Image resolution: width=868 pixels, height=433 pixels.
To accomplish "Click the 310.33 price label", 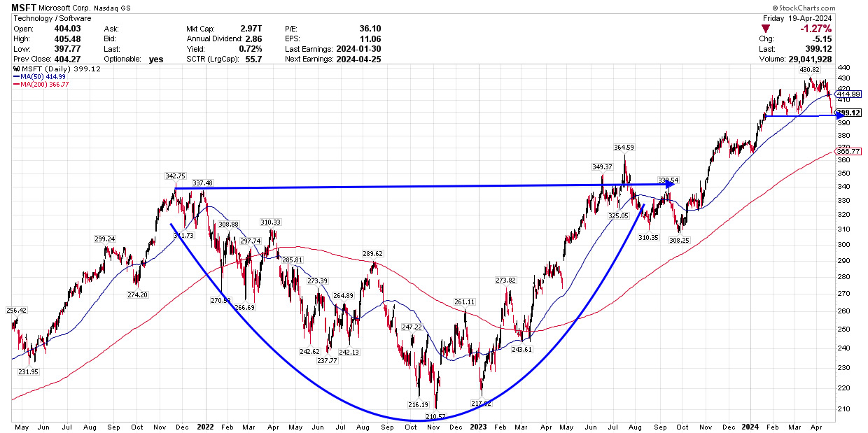I will coord(271,222).
